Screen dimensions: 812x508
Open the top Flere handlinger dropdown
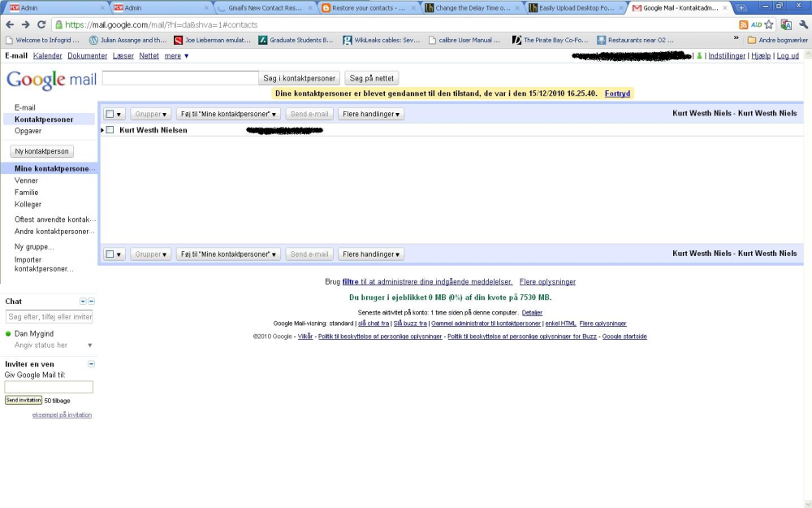click(371, 114)
